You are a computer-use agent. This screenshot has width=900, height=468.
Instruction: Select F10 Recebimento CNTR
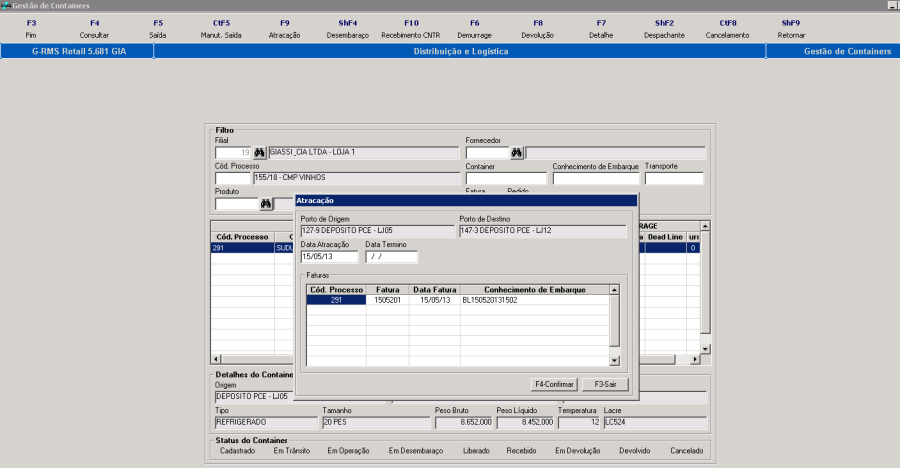pyautogui.click(x=411, y=29)
